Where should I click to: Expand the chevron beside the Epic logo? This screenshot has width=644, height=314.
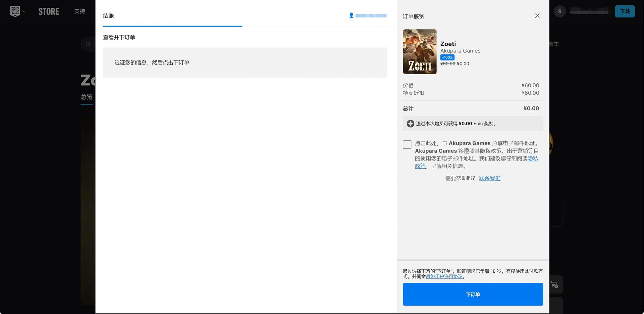(24, 12)
